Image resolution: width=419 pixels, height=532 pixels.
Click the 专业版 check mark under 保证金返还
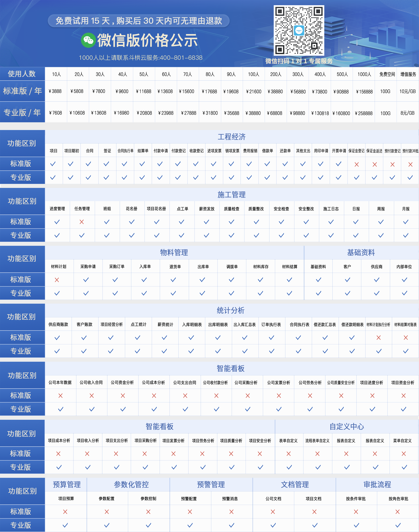[374, 178]
